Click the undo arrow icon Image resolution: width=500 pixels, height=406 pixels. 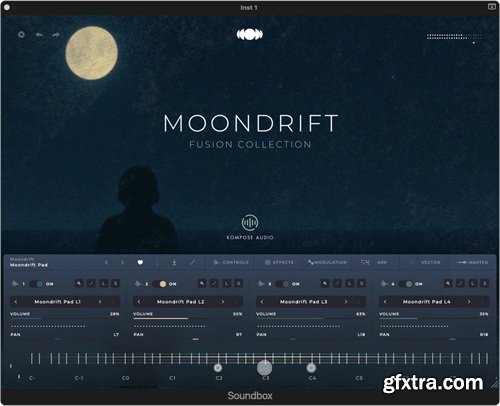39,34
